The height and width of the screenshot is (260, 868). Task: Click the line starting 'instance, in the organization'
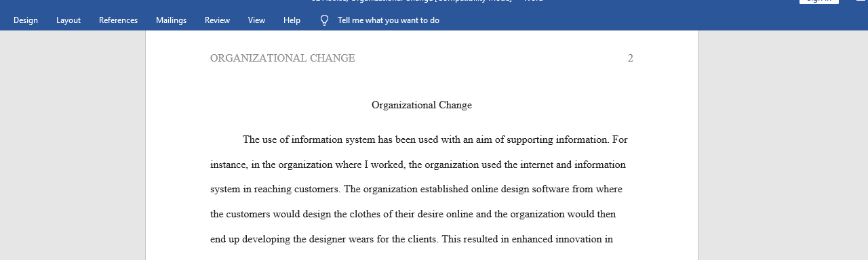click(418, 165)
